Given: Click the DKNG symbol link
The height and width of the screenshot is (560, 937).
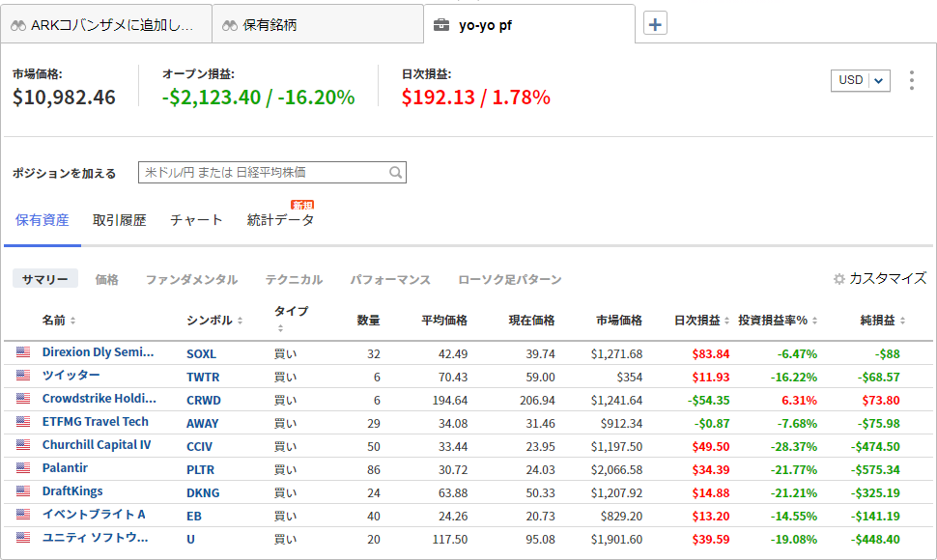Looking at the screenshot, I should coord(203,493).
